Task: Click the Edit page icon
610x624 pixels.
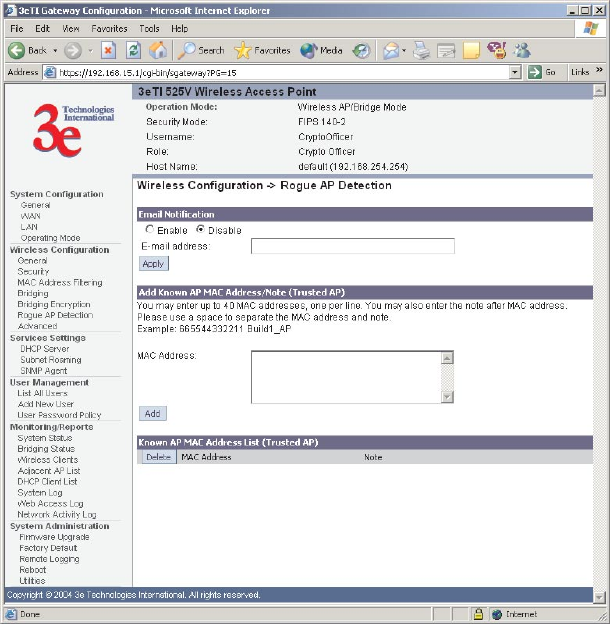Action: coord(446,51)
